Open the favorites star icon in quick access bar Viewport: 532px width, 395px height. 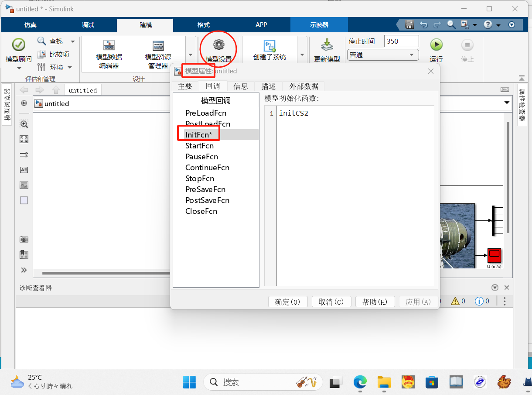465,25
